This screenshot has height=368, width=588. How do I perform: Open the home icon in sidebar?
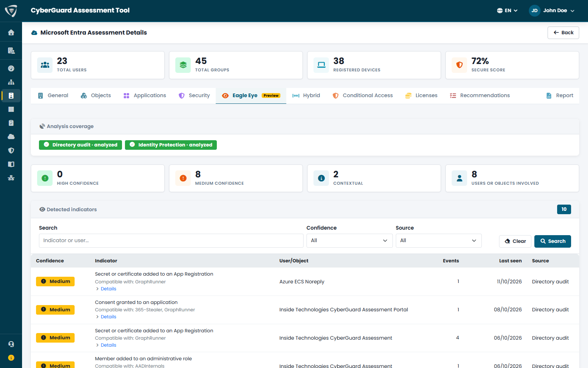[x=11, y=32]
